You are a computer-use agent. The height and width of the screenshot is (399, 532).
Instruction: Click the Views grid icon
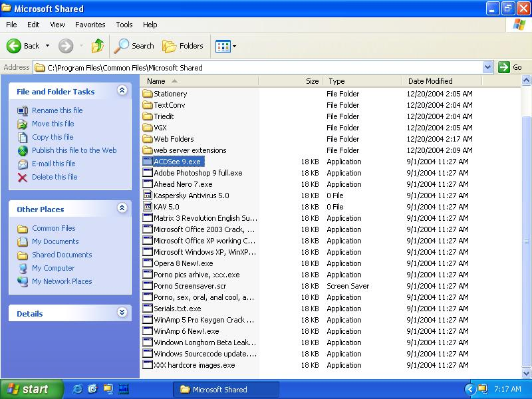(223, 46)
